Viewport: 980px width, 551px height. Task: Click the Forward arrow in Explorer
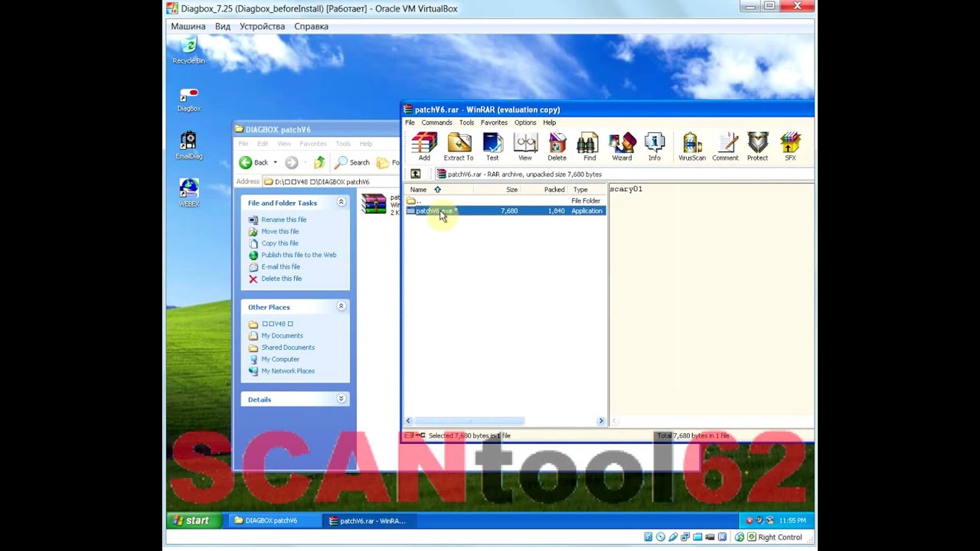pos(291,162)
